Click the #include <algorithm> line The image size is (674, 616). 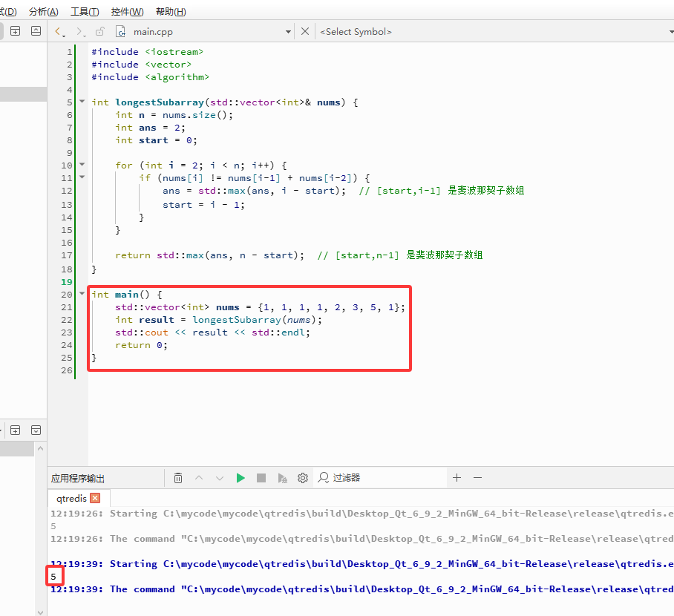[150, 77]
